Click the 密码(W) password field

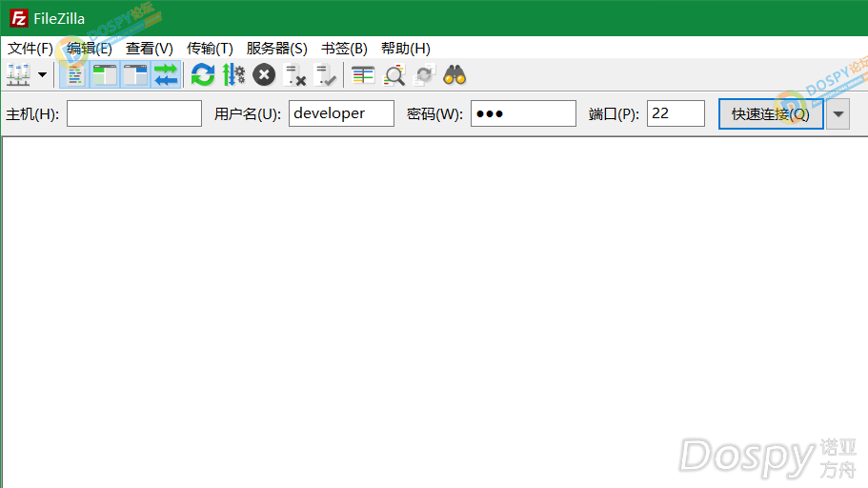click(x=523, y=113)
